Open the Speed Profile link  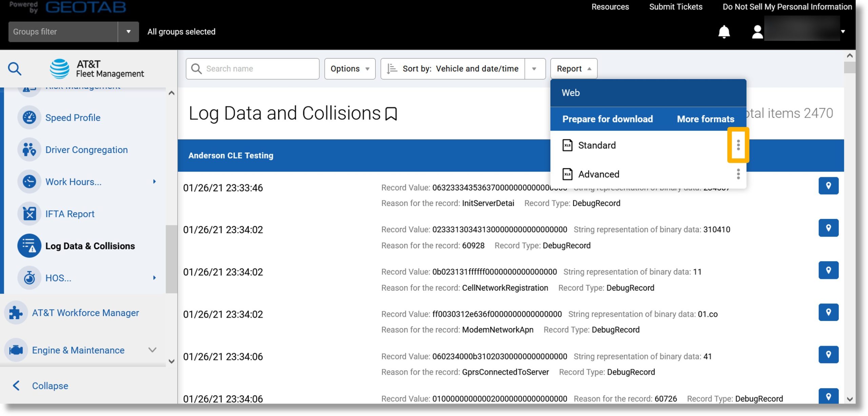73,117
